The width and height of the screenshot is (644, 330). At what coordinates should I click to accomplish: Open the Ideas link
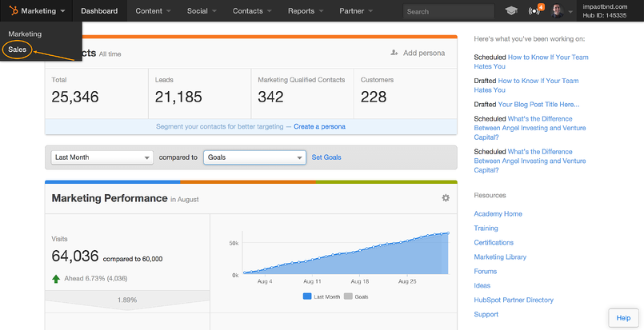[482, 286]
